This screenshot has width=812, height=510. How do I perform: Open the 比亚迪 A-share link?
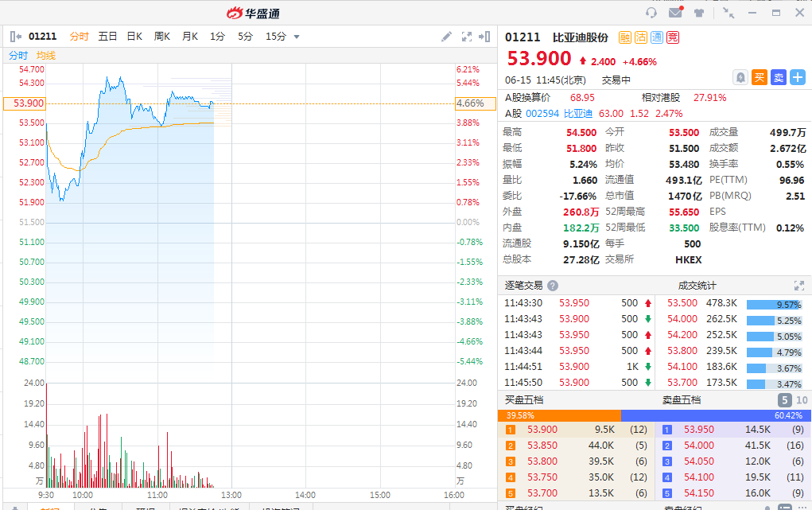pyautogui.click(x=578, y=114)
